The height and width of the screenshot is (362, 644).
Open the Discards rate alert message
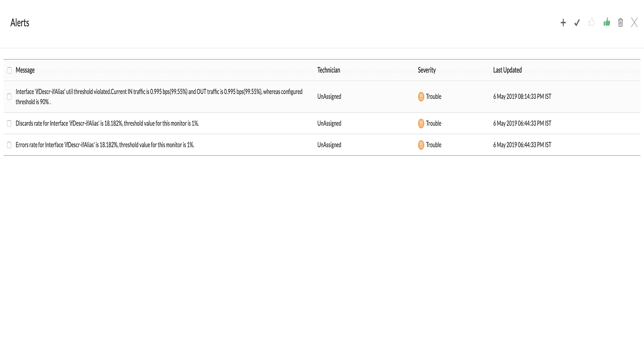tap(107, 123)
